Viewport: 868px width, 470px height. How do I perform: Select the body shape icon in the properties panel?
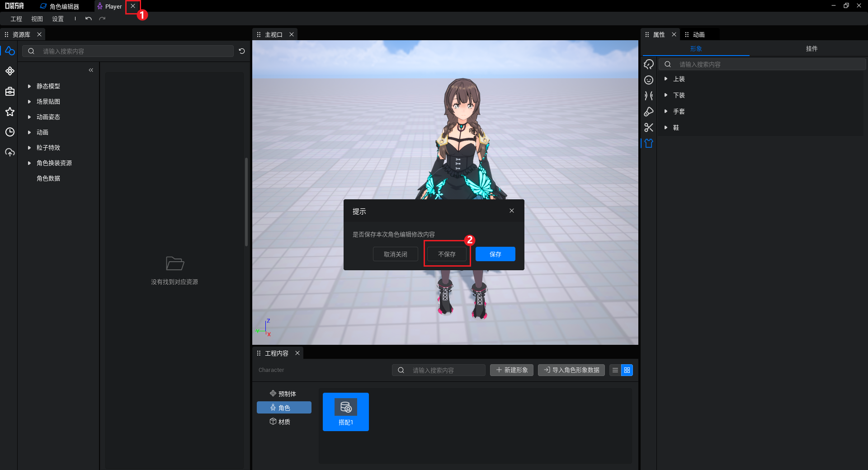pos(649,96)
